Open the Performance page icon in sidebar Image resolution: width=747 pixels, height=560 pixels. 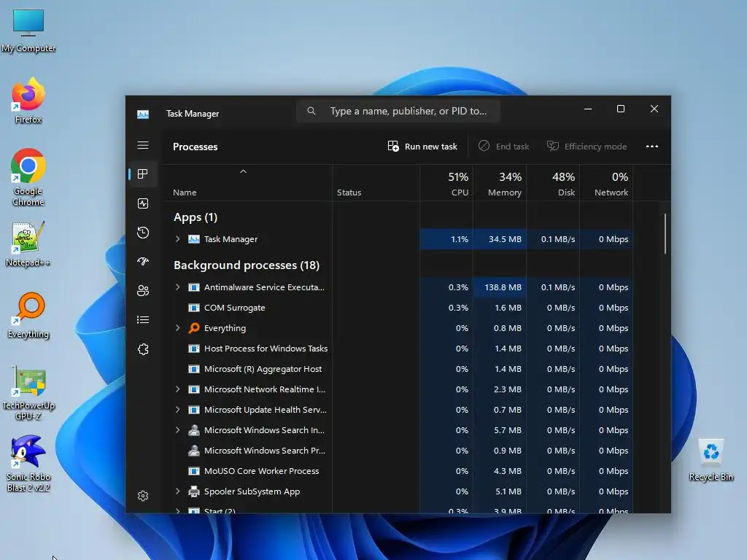click(143, 203)
